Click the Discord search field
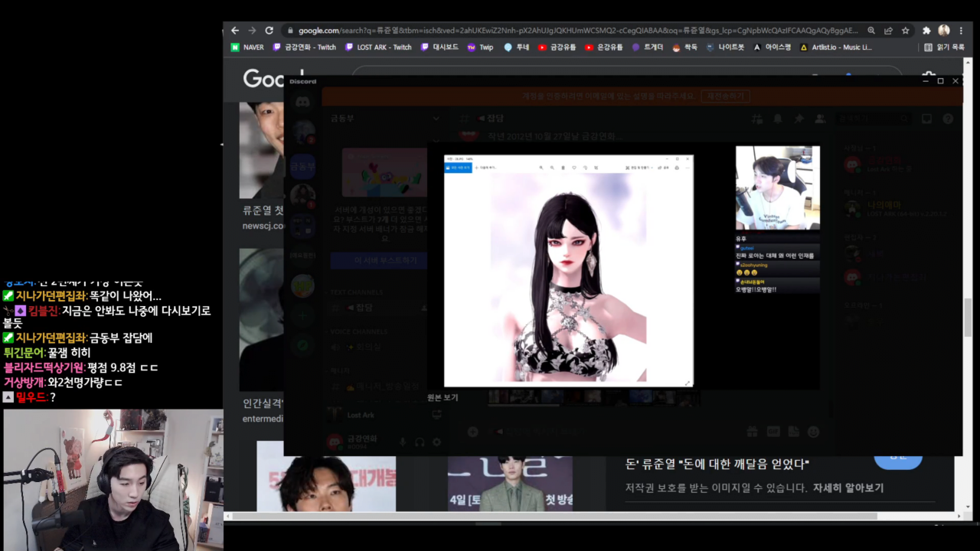The height and width of the screenshot is (551, 980). click(x=874, y=119)
